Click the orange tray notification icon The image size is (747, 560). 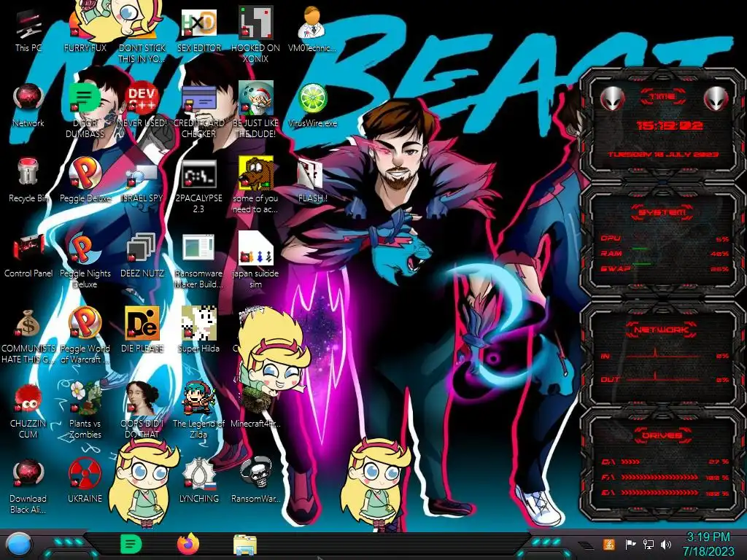click(609, 544)
